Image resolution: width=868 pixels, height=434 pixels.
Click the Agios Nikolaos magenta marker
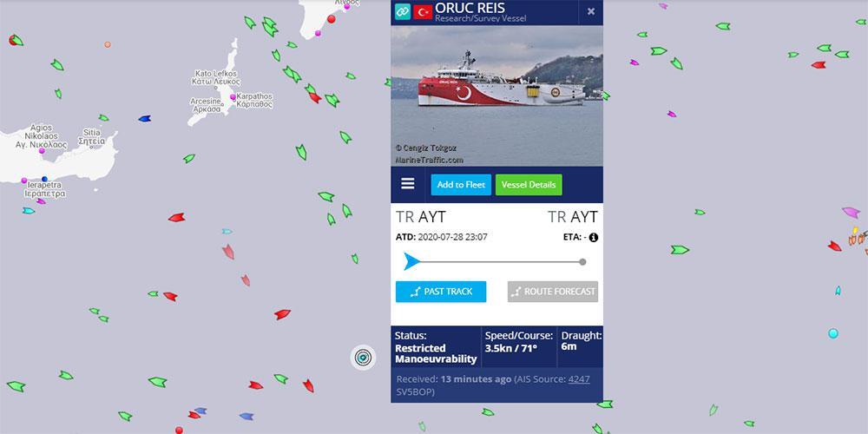(42, 150)
